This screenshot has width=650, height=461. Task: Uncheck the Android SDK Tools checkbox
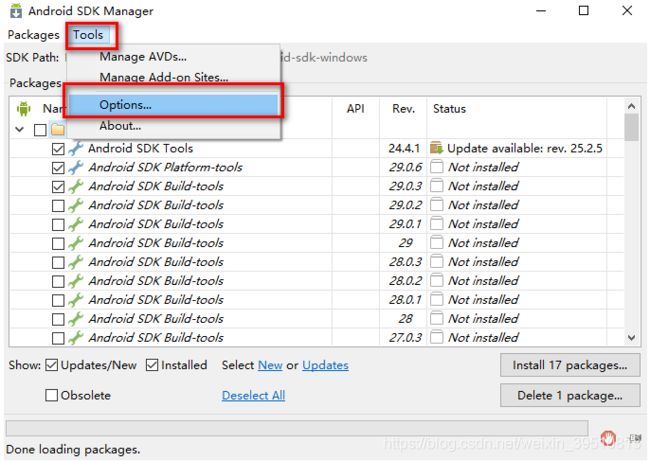click(x=58, y=149)
